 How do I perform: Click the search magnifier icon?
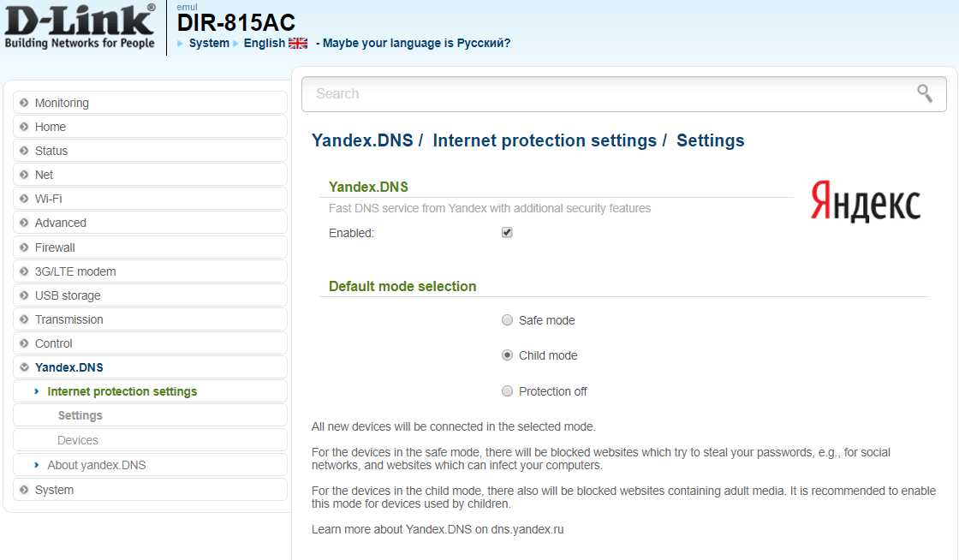[x=924, y=93]
